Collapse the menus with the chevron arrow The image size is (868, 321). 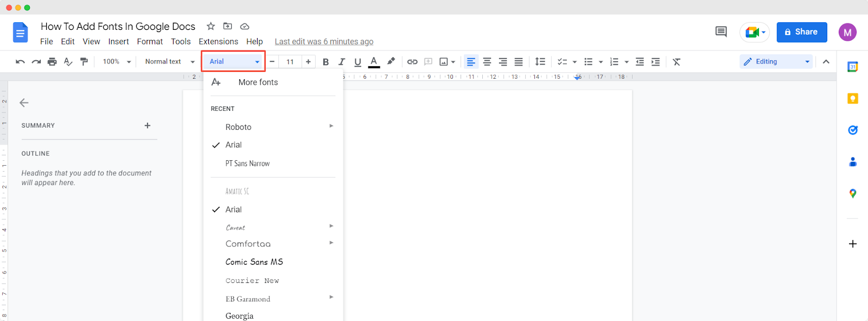[826, 62]
